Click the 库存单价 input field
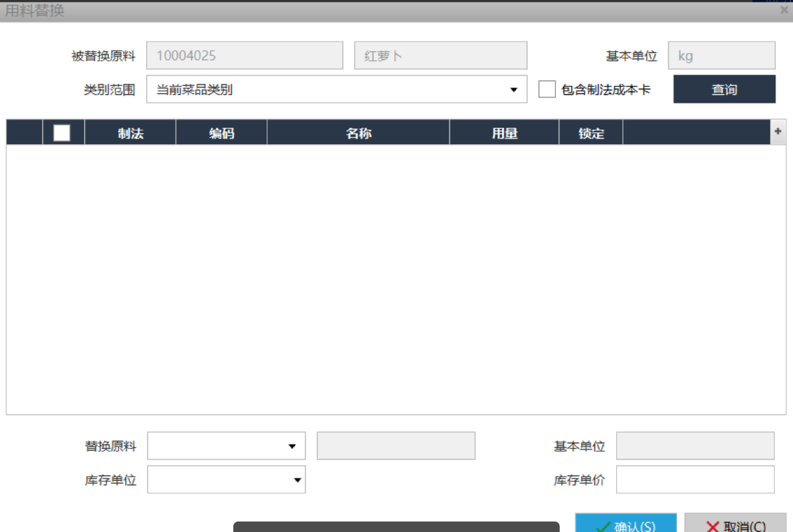Image resolution: width=793 pixels, height=532 pixels. pyautogui.click(x=695, y=480)
